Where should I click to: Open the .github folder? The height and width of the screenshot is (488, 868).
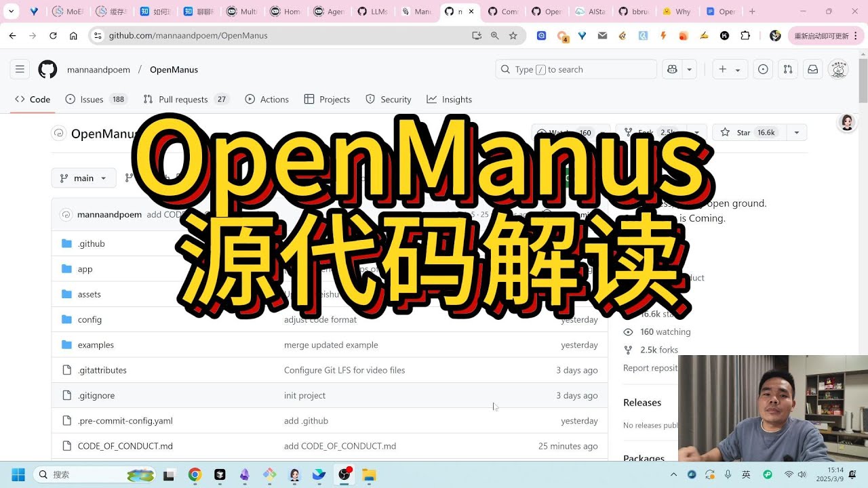[91, 243]
